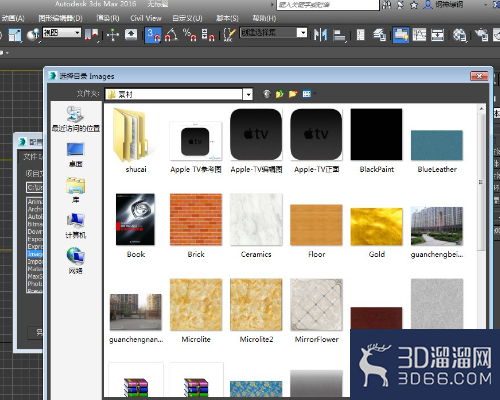Open the Manage Layers icon
The width and height of the screenshot is (500, 400).
coord(379,35)
